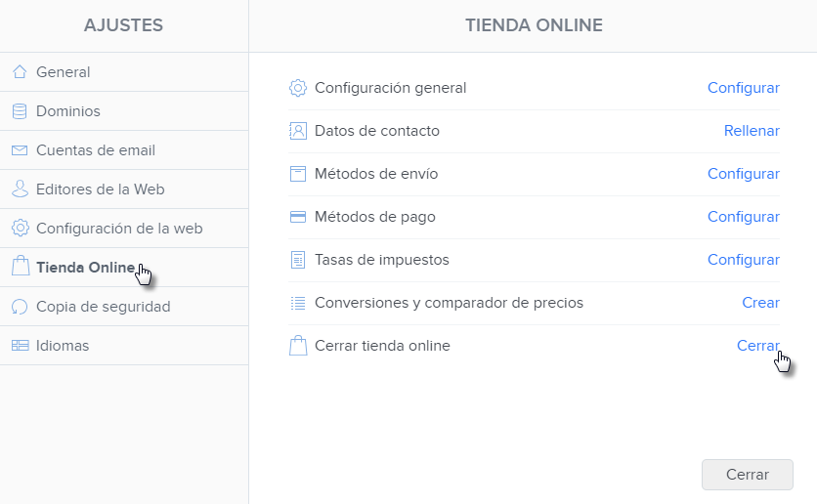The image size is (817, 504).
Task: Click the backup icon for Copia de seguridad
Action: tap(20, 307)
